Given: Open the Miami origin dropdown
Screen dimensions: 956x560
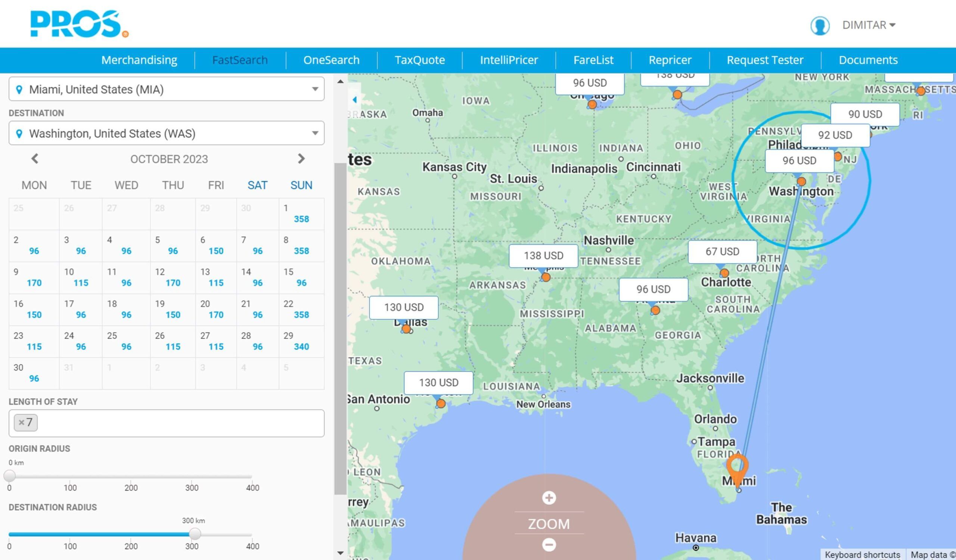Looking at the screenshot, I should [315, 89].
